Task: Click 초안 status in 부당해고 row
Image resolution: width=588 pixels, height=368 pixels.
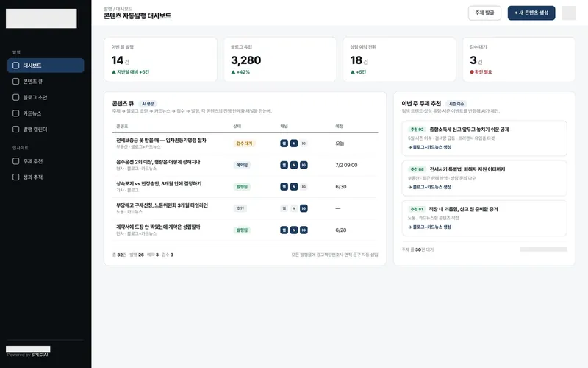Action: [240, 208]
